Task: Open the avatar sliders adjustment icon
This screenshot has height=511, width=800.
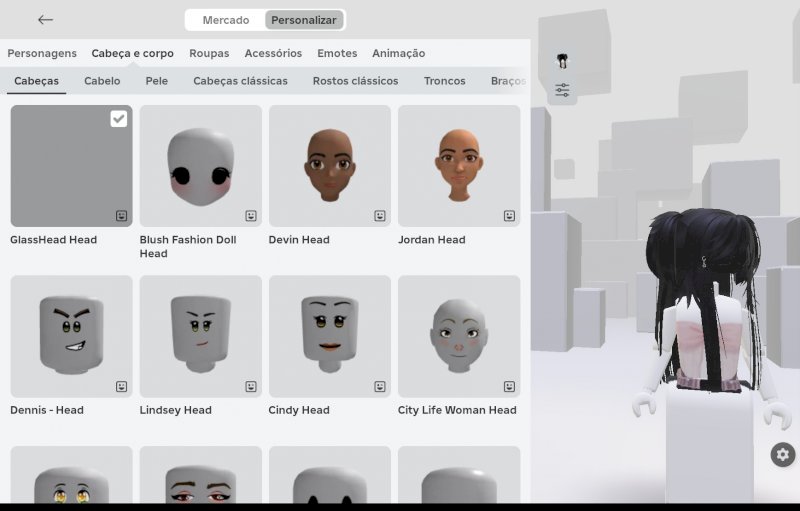Action: tap(562, 90)
